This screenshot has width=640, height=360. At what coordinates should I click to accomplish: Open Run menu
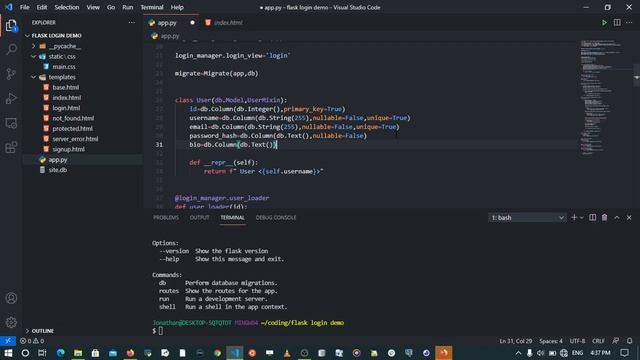[x=128, y=7]
